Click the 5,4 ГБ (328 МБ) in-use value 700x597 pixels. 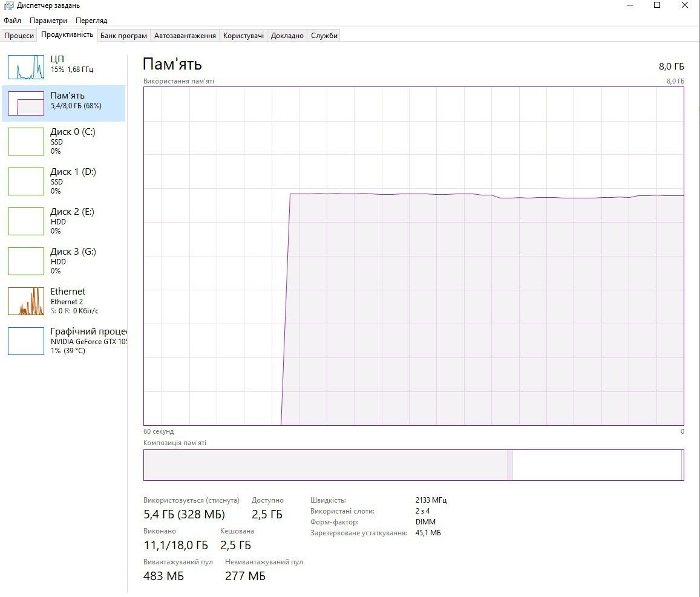point(184,515)
